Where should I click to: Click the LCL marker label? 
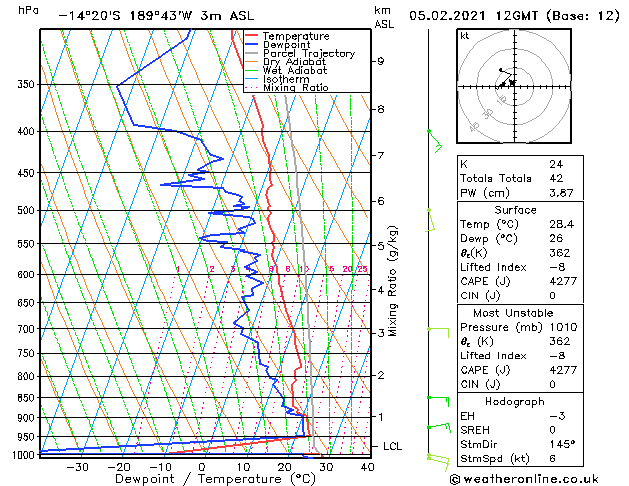pyautogui.click(x=392, y=446)
